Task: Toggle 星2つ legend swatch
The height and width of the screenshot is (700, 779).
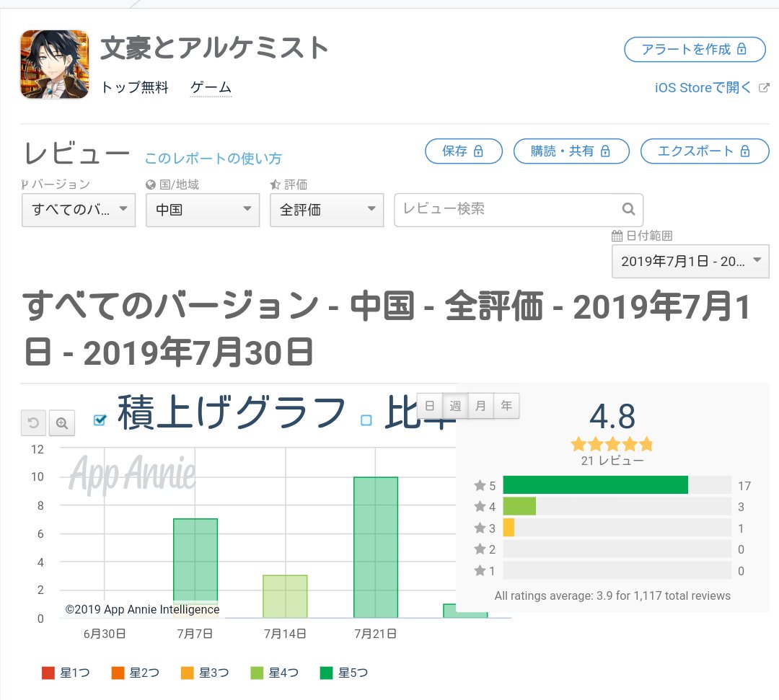Action: (x=118, y=673)
